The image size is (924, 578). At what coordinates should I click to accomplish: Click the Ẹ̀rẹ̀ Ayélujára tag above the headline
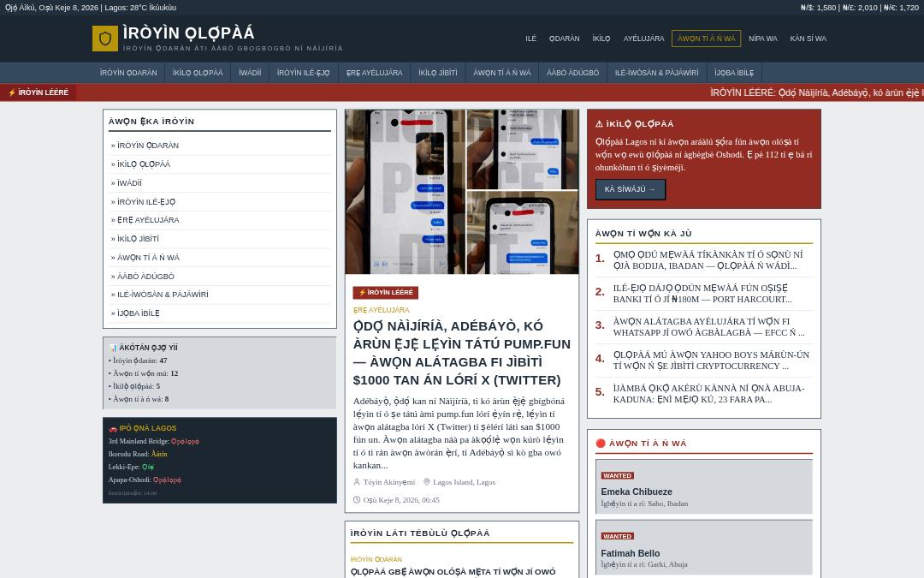[381, 310]
